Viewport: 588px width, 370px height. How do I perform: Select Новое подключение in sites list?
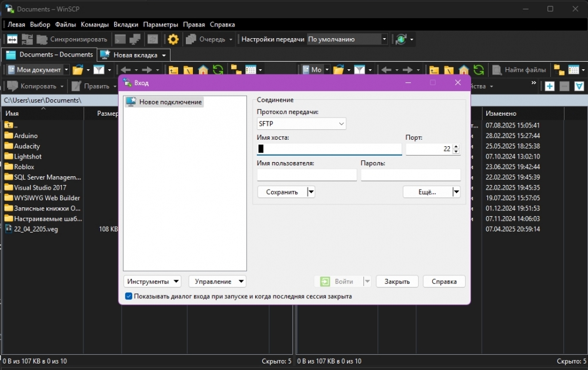tap(164, 102)
